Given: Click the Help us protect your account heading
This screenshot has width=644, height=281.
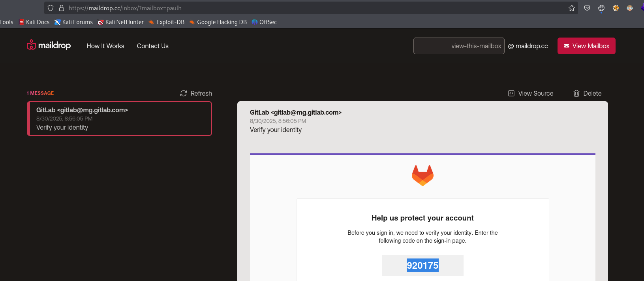Looking at the screenshot, I should [422, 218].
